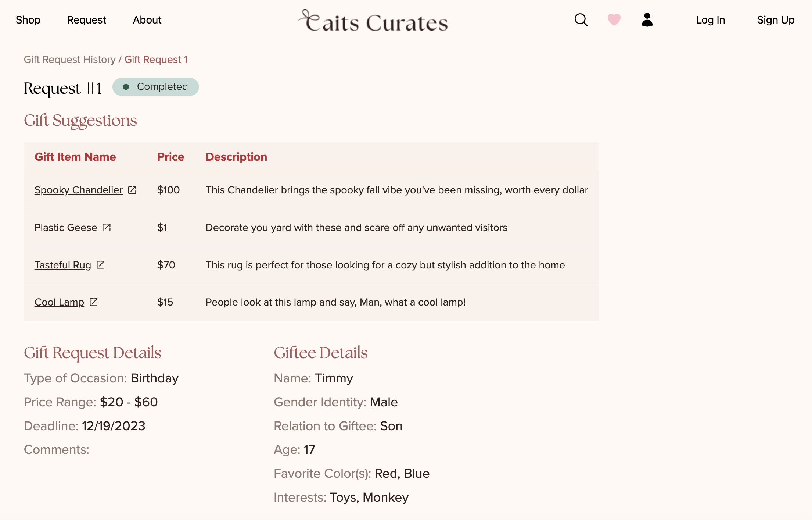
Task: Open the About page
Action: click(147, 20)
